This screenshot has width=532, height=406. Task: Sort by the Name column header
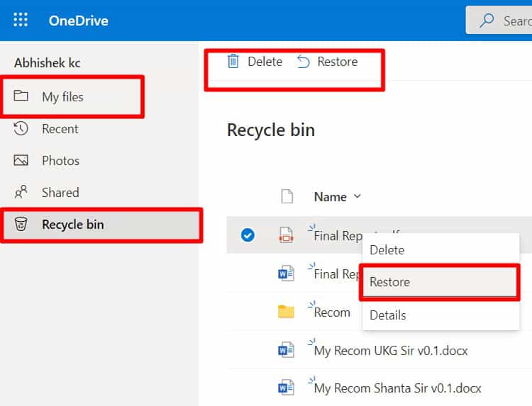pyautogui.click(x=330, y=197)
